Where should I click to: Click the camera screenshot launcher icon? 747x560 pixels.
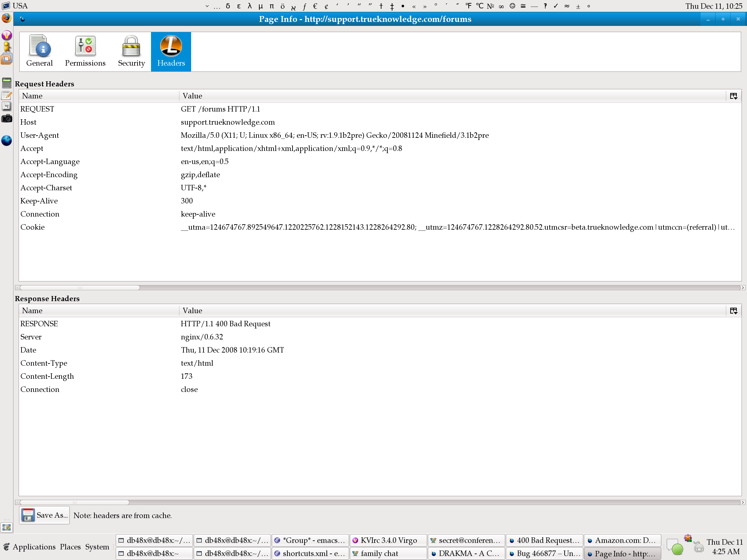click(x=7, y=118)
